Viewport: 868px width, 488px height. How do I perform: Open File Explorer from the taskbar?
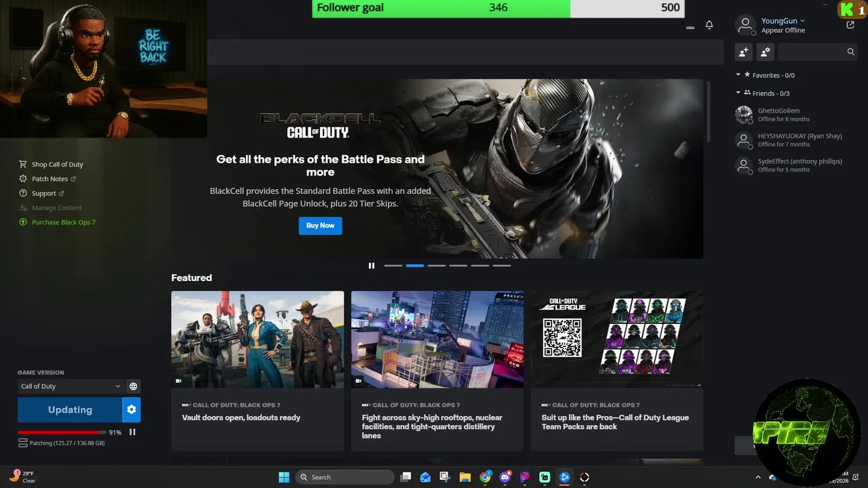(465, 477)
